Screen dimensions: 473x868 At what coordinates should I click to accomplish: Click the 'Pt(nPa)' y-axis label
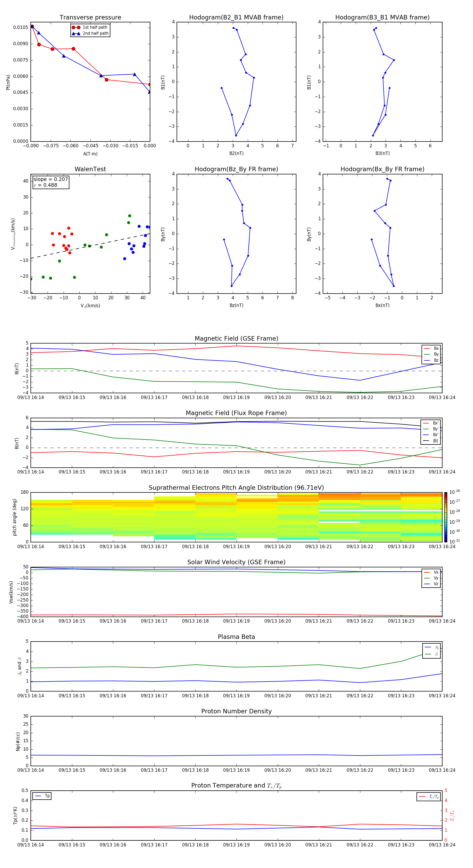tap(8, 82)
